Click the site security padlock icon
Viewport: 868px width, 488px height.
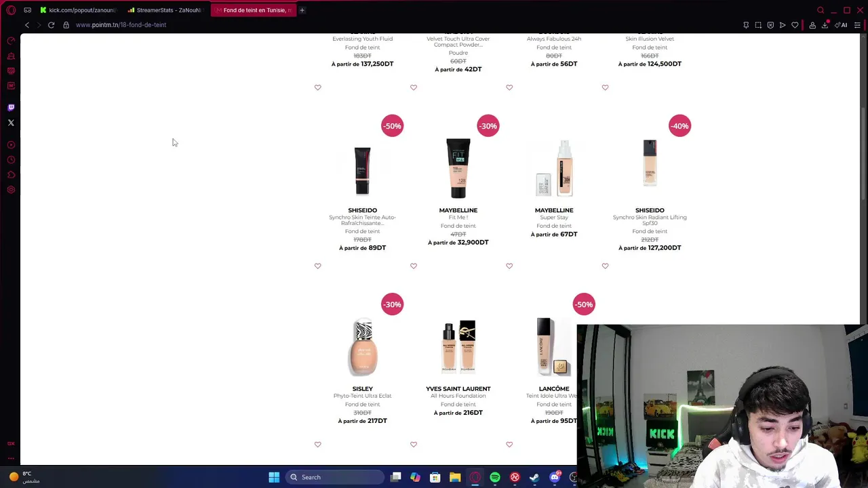[66, 25]
